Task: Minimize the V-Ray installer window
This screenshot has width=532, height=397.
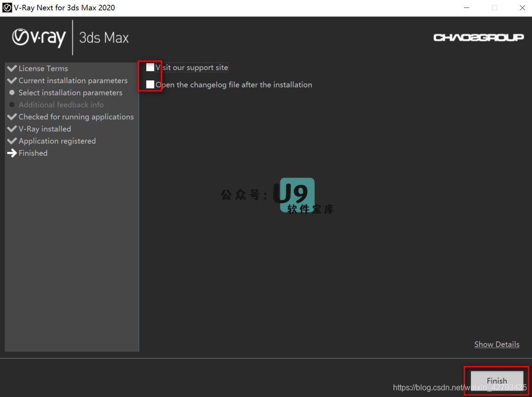Action: coord(466,7)
